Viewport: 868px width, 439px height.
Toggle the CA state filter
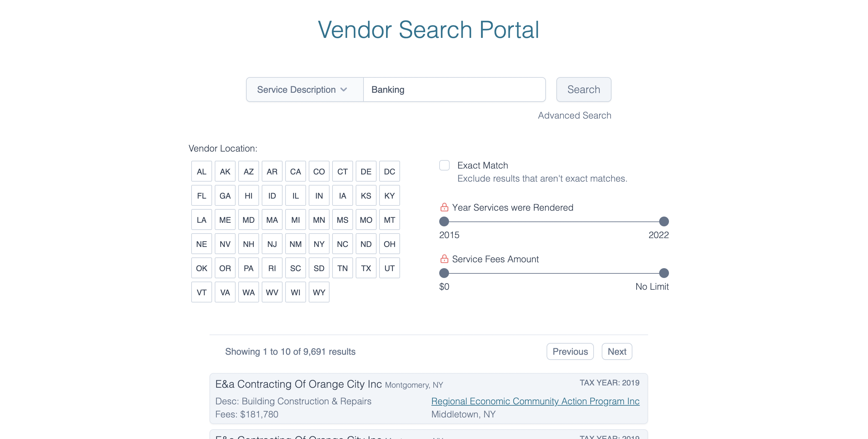(296, 171)
